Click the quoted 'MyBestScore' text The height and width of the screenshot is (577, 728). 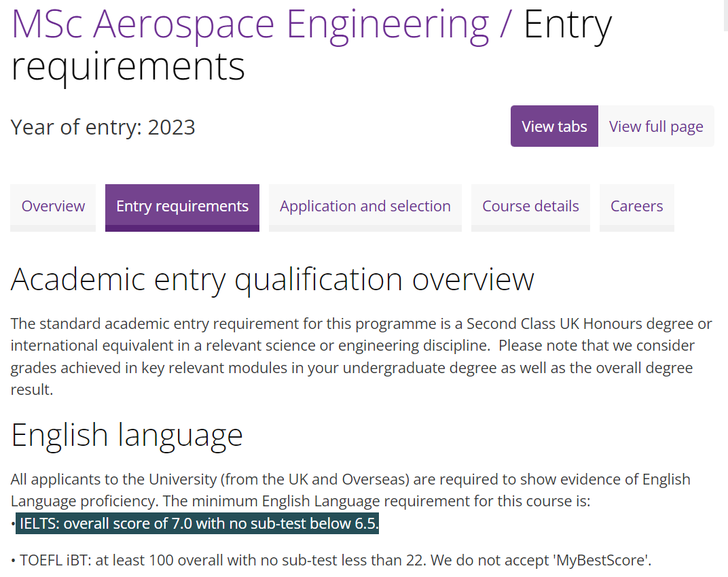(x=602, y=561)
